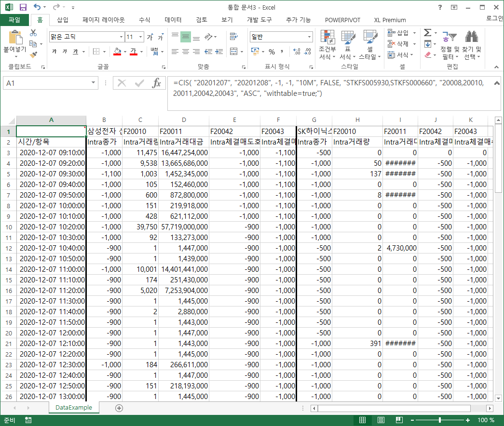Expand the font size dropdown
This screenshot has width=504, height=426.
point(140,37)
